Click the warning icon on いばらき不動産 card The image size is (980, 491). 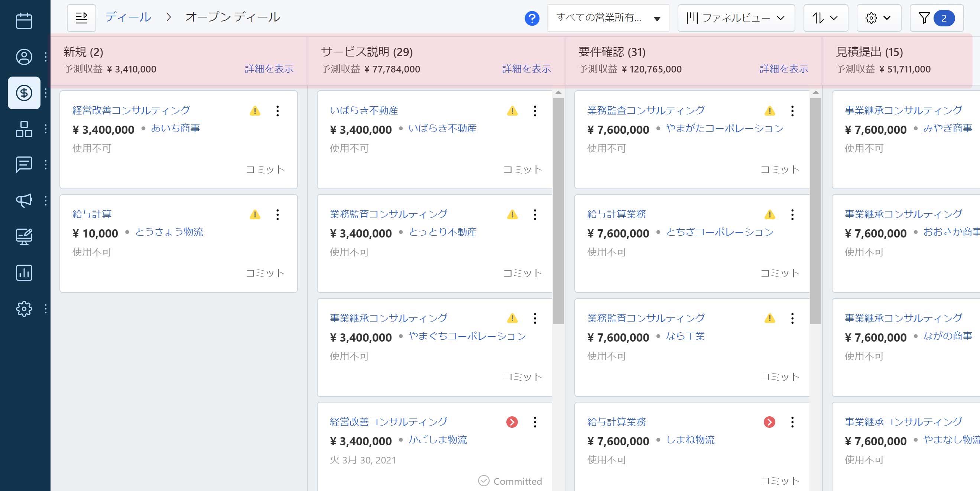click(512, 111)
